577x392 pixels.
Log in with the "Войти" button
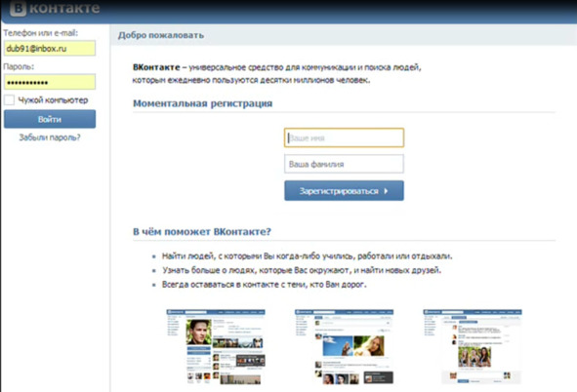(50, 119)
